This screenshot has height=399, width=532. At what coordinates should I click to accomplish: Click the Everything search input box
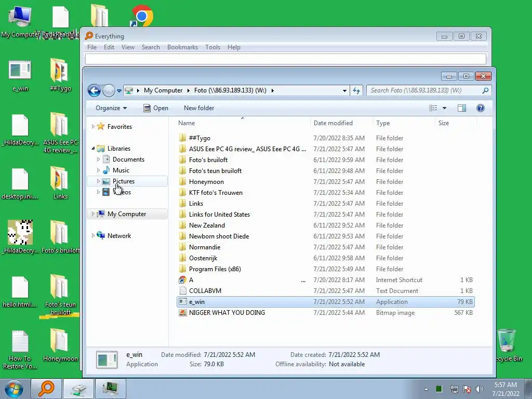[285, 59]
